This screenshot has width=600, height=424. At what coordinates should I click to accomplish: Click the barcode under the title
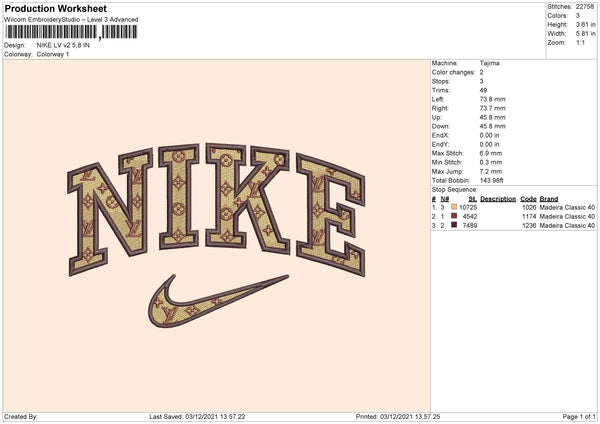71,32
